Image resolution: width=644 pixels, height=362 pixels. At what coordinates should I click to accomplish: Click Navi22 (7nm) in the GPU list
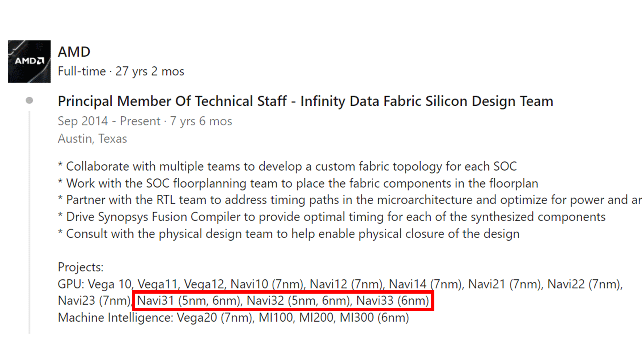coord(584,284)
